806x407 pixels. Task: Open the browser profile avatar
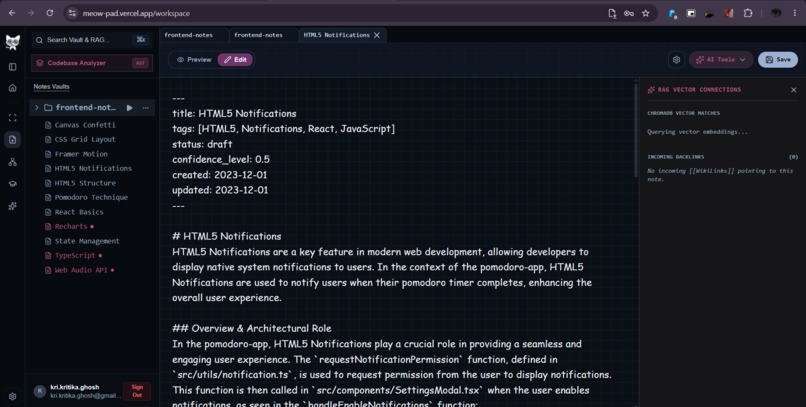click(x=776, y=13)
